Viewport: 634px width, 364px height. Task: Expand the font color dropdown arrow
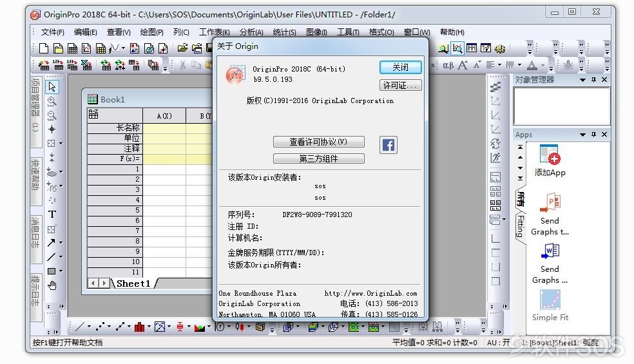click(543, 64)
